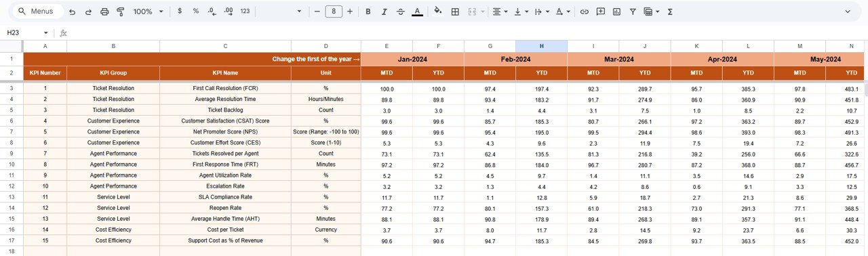Select the Cost per Ticket cell
Image resolution: width=868 pixels, height=256 pixels.
pos(225,230)
